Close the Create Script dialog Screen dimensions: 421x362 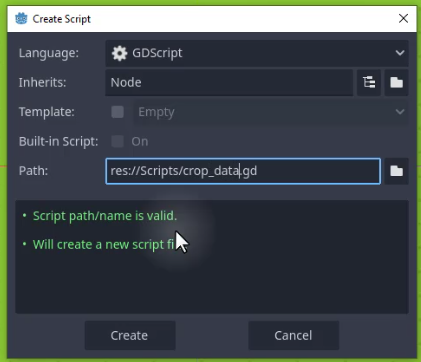click(403, 19)
